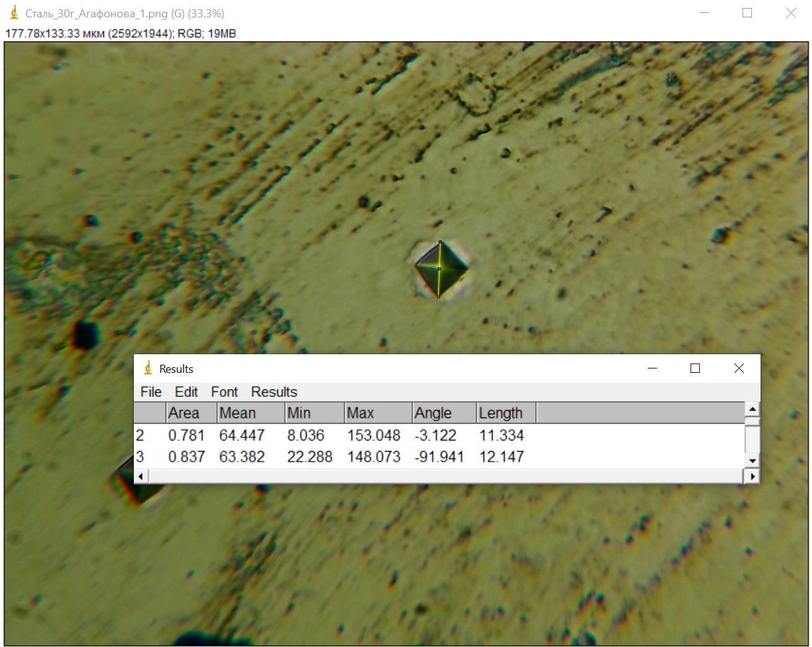Select Area value 0.781
This screenshot has width=812, height=647.
[186, 435]
